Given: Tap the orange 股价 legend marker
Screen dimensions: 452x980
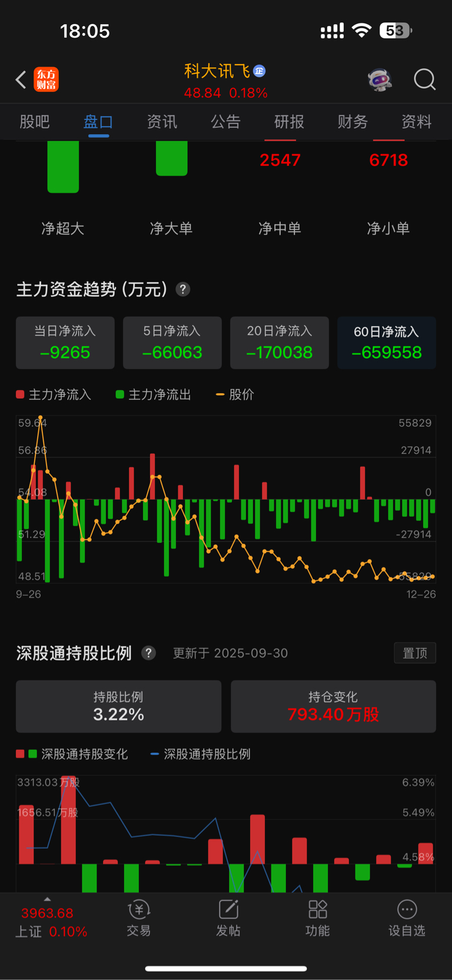Looking at the screenshot, I should [220, 394].
